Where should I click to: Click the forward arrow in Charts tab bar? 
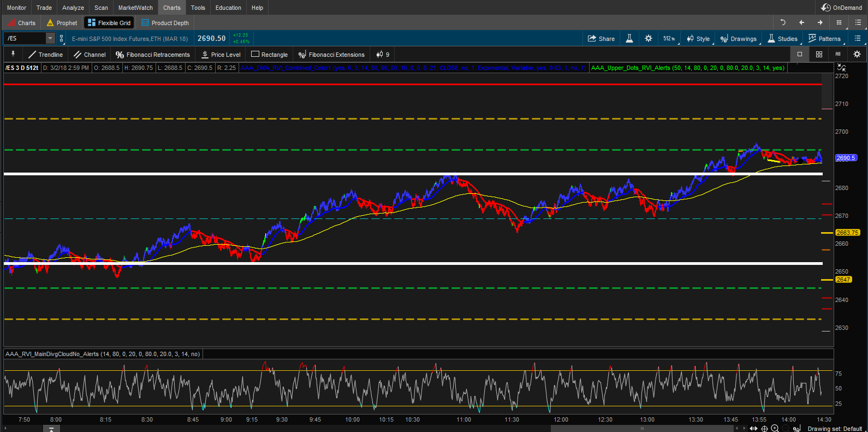pos(820,22)
